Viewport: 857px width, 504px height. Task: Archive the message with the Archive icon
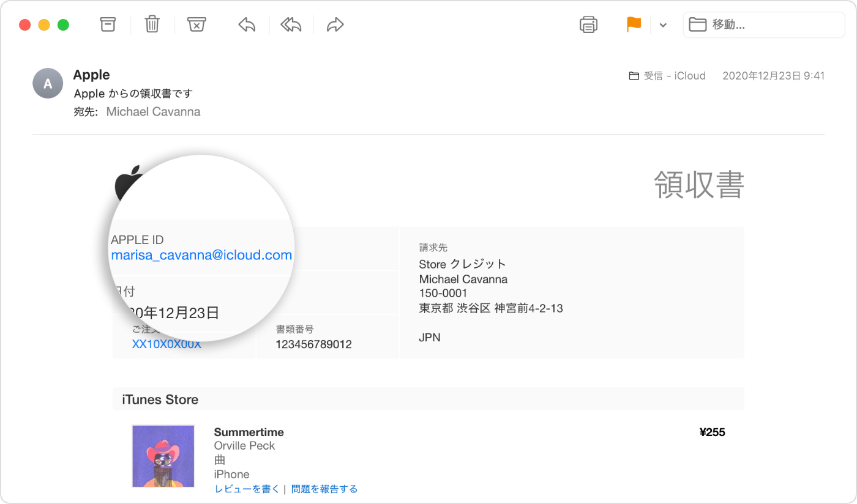[x=108, y=24]
